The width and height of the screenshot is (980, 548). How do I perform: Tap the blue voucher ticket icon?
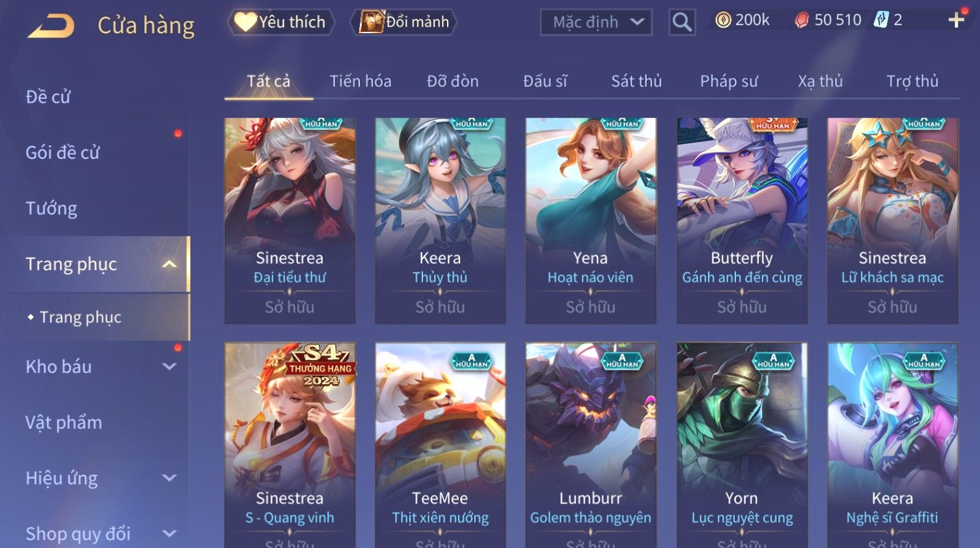point(880,20)
